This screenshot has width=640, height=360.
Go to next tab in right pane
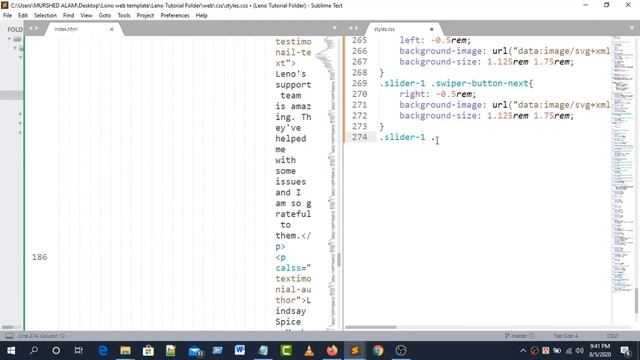pyautogui.click(x=356, y=29)
